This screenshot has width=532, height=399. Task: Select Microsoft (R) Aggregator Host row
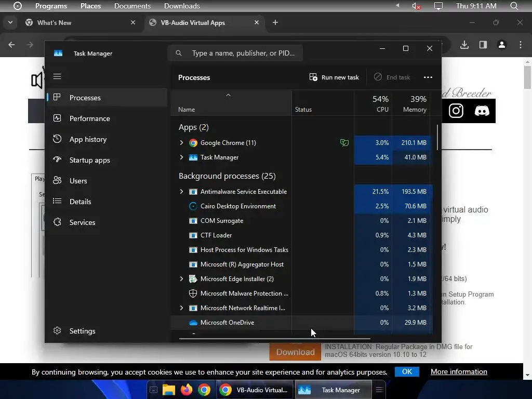pos(301,264)
